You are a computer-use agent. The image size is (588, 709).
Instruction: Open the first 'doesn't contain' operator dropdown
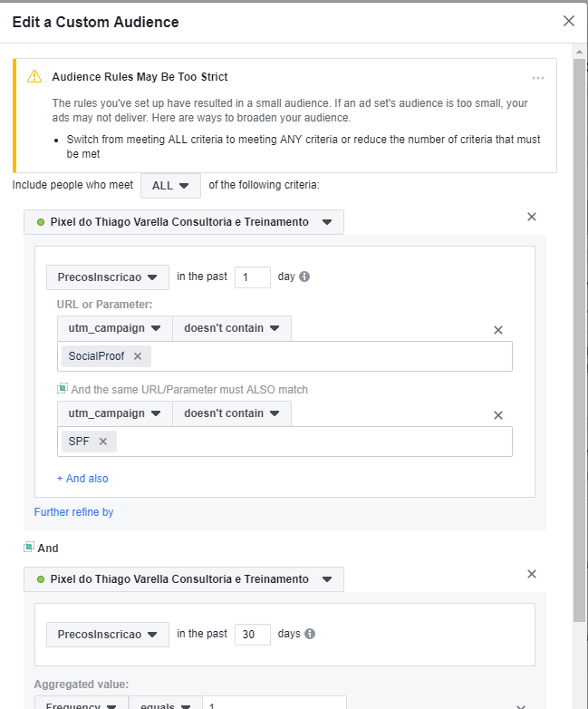tap(232, 328)
